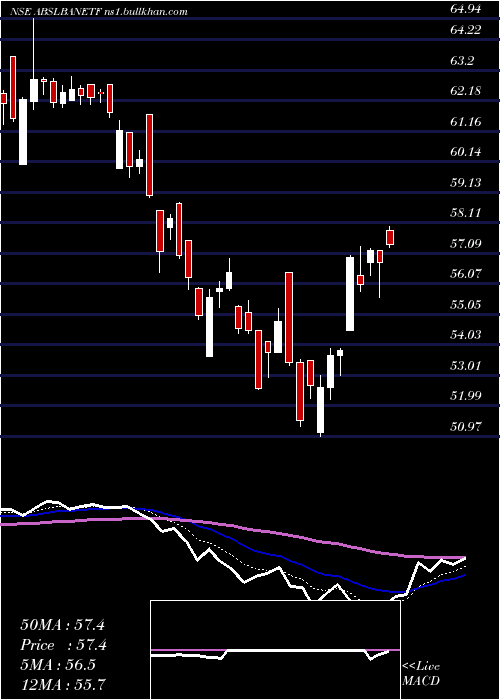
Task: Select the latest red candlestick near 57.4
Action: coord(390,237)
